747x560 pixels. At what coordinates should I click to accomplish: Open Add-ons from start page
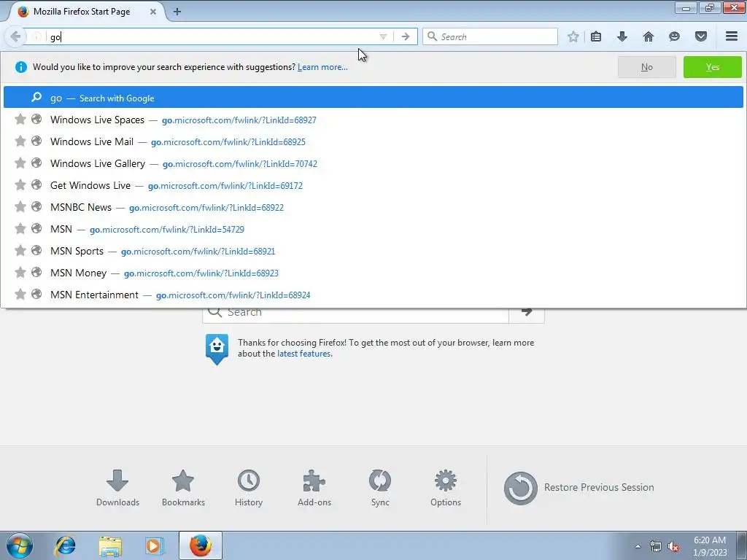point(314,488)
